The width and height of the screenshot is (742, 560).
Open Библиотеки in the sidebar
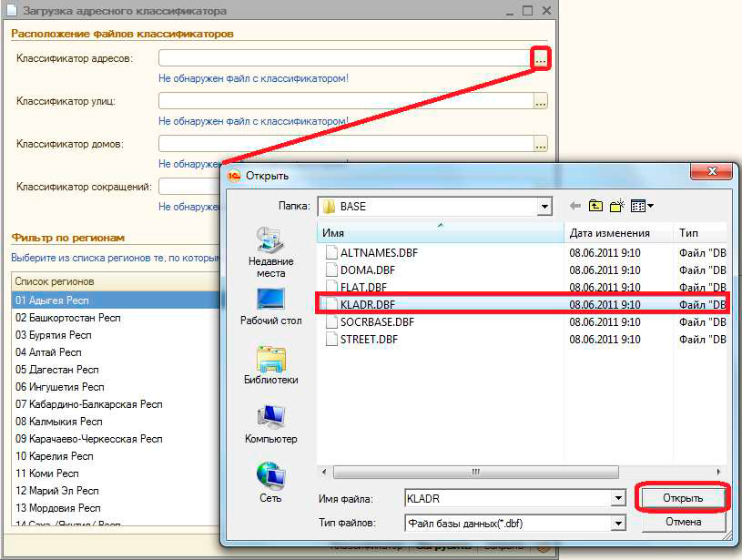pyautogui.click(x=270, y=366)
